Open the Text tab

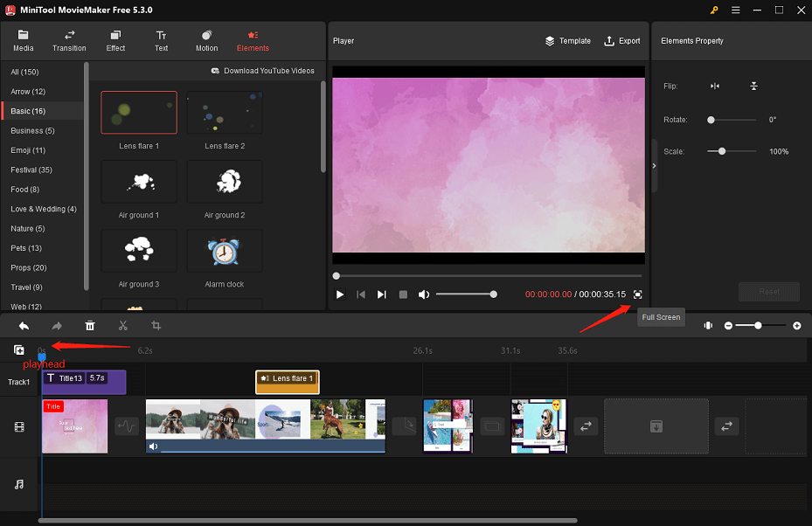tap(161, 41)
